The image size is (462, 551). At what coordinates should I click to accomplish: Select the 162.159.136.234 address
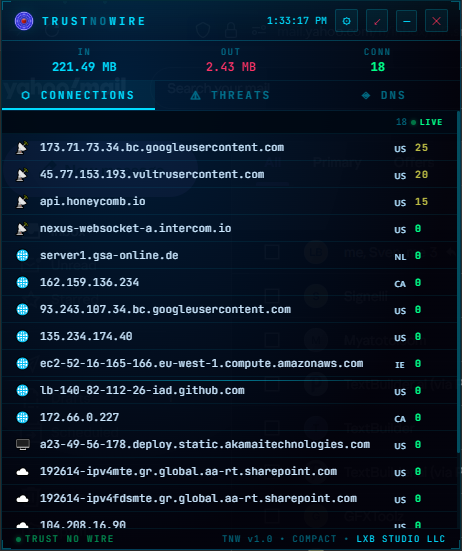pos(90,283)
